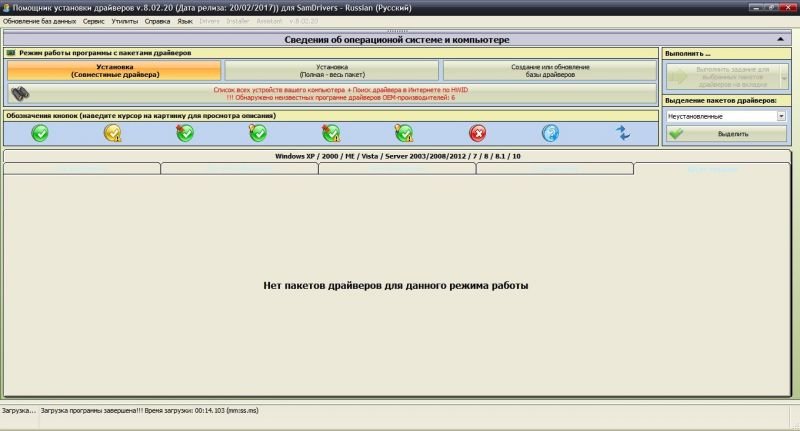Open the 'Сервис' menu

pyautogui.click(x=93, y=20)
